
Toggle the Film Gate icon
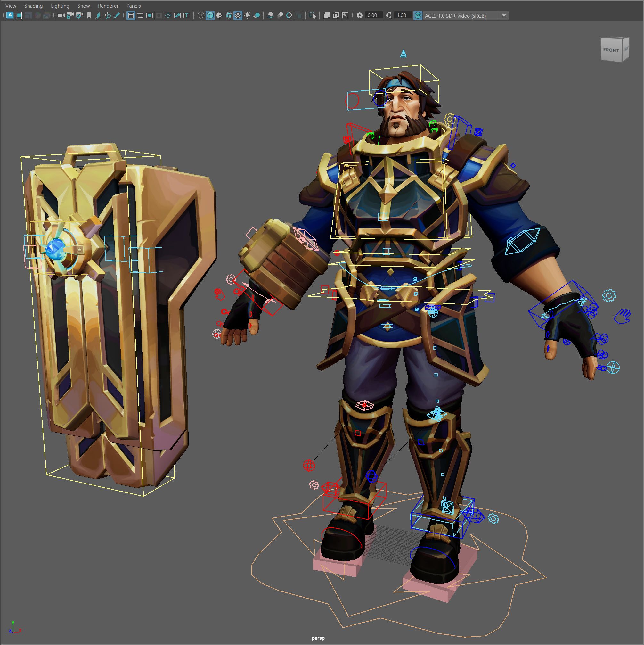pyautogui.click(x=140, y=15)
